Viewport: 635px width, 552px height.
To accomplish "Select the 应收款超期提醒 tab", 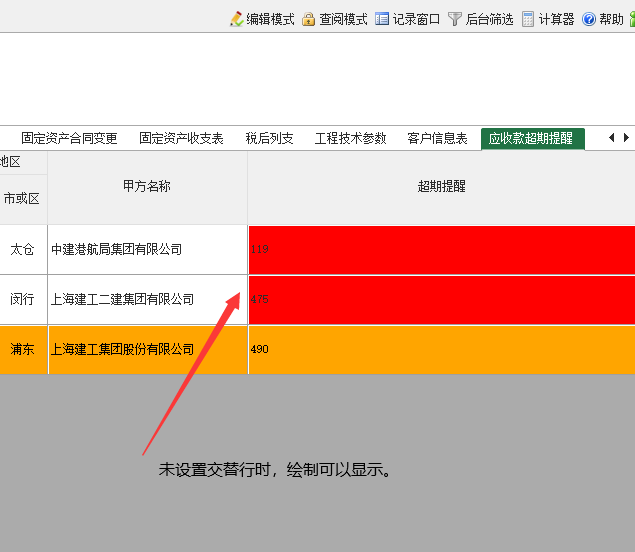I will (x=533, y=139).
